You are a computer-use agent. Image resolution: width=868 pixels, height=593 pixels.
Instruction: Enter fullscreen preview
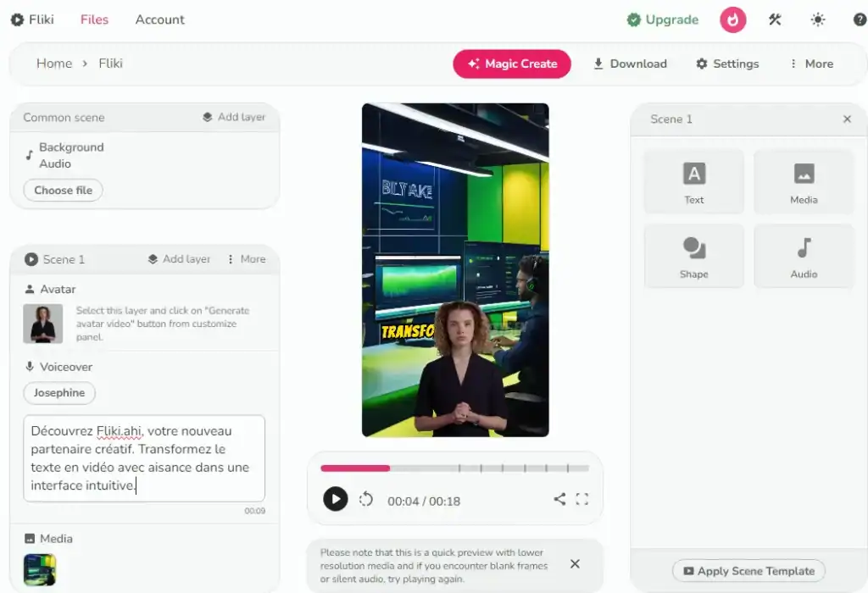point(581,499)
